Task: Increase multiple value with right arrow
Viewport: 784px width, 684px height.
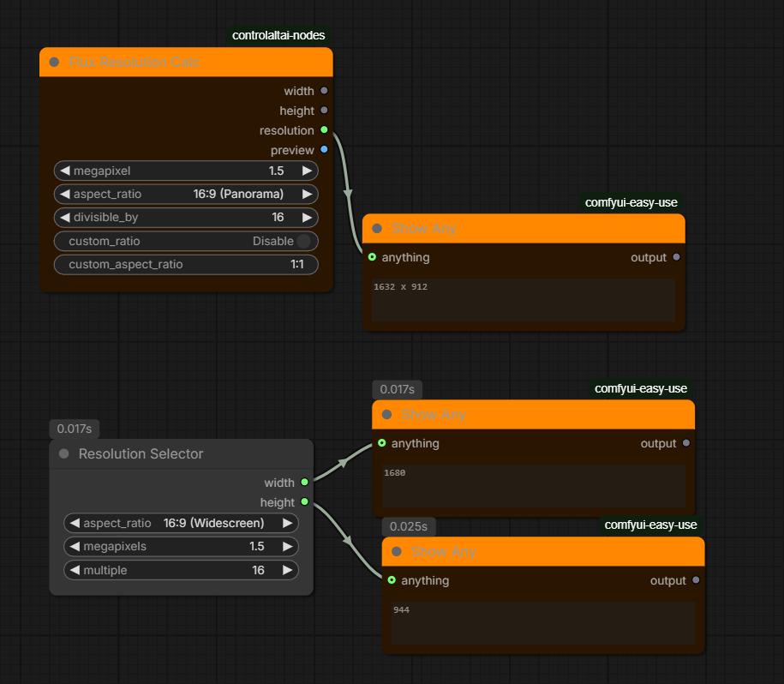Action: (x=288, y=570)
